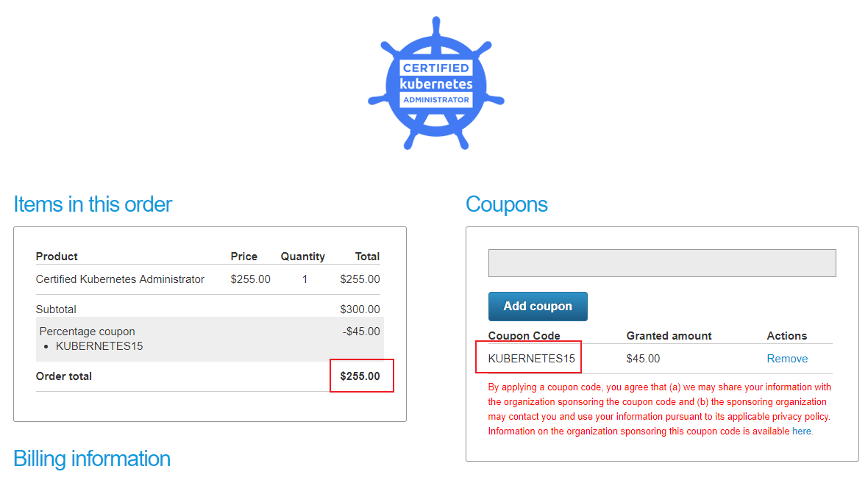
Task: Click the Subtotal amount $300.00
Action: [x=360, y=309]
